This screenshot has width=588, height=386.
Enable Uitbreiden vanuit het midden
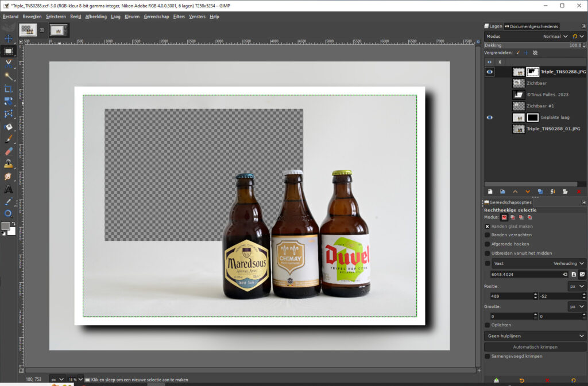coord(487,254)
